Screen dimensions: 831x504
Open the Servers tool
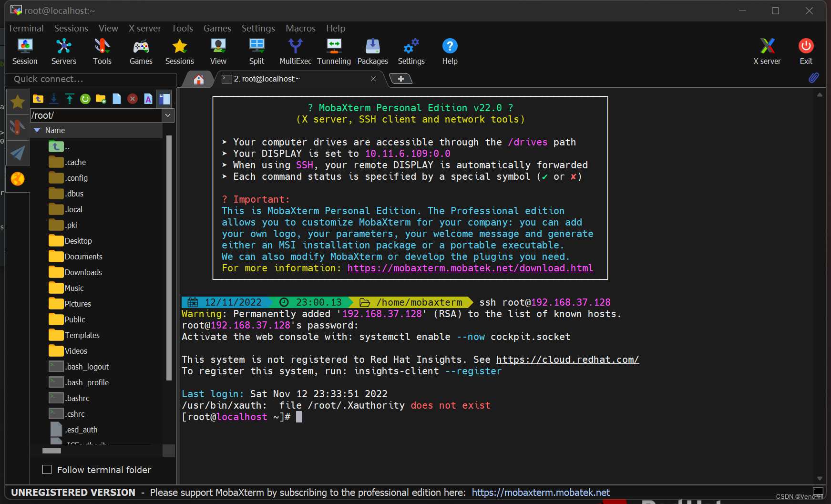pyautogui.click(x=63, y=51)
